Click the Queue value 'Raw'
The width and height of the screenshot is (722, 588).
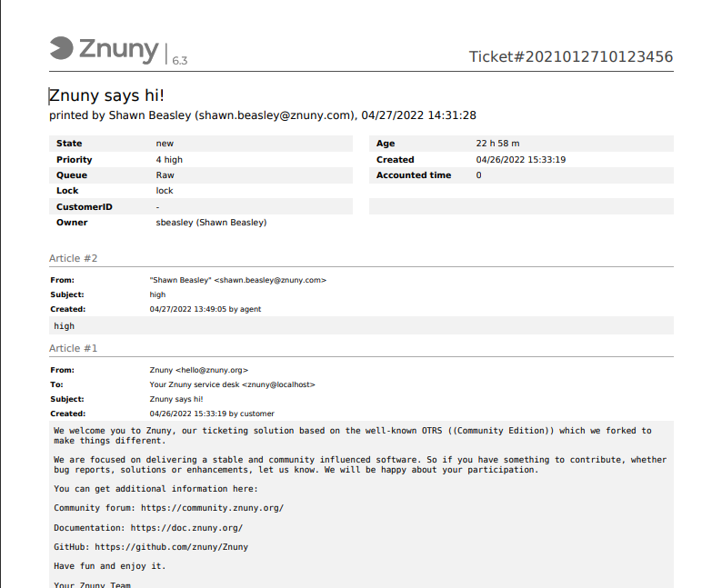pyautogui.click(x=165, y=174)
